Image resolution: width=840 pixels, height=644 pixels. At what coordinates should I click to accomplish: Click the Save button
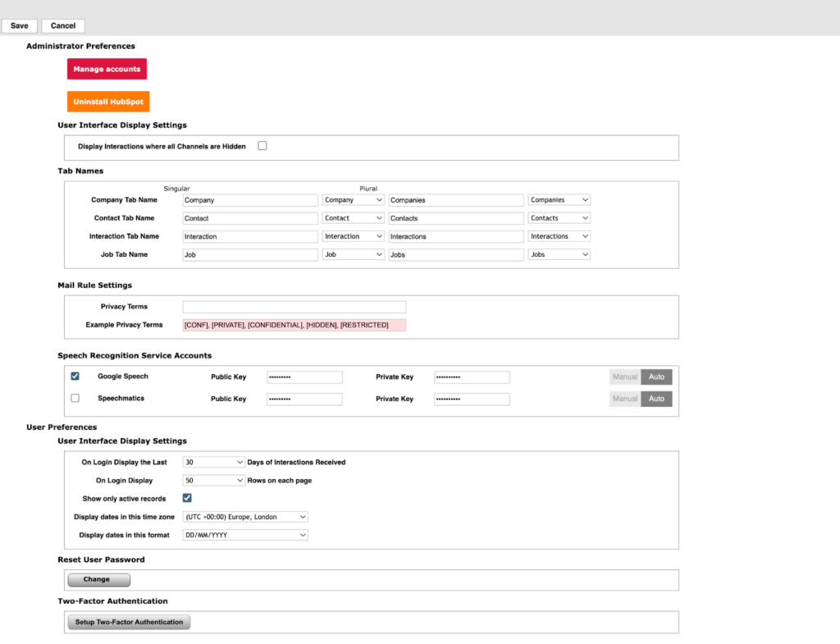click(19, 26)
